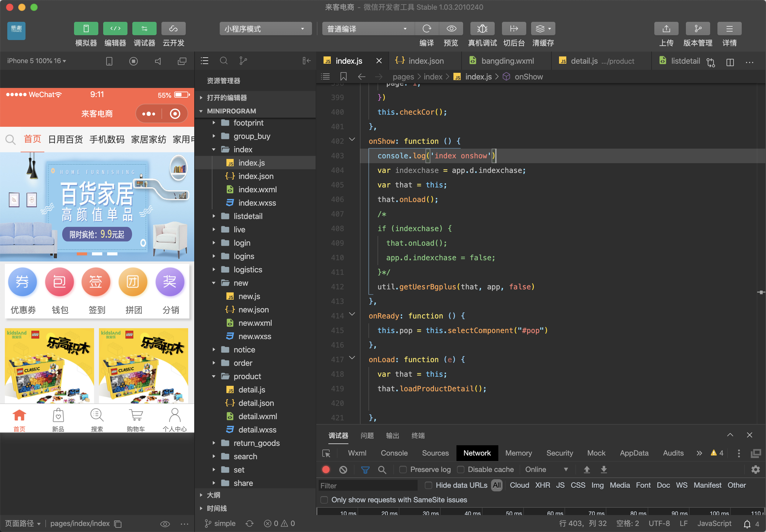Enable the Disable cache checkbox
Screen dimensions: 766x532
pos(460,469)
